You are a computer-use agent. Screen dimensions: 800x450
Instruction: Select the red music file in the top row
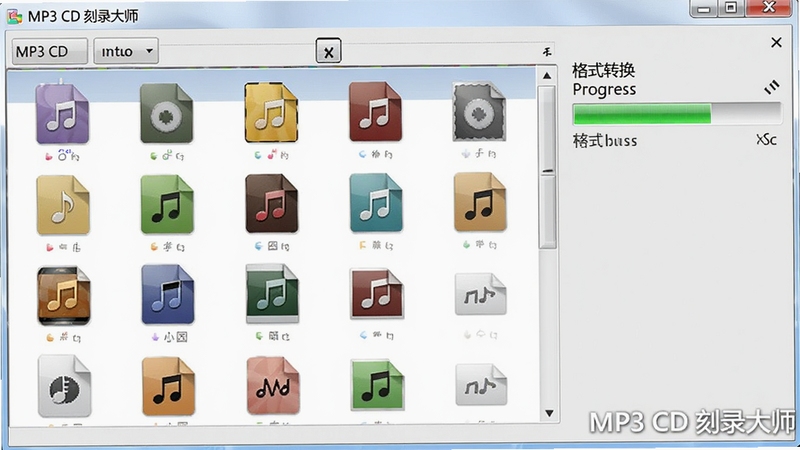tap(375, 112)
